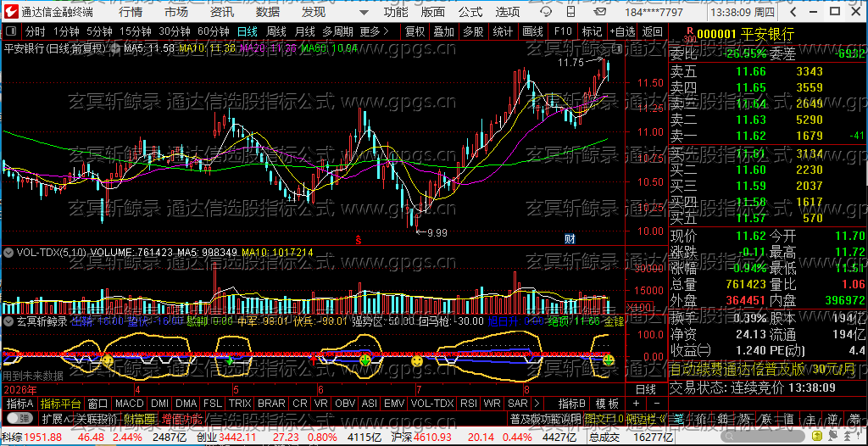The height and width of the screenshot is (446, 868).
Task: Toggle 复权 price adjustment
Action: (x=415, y=31)
